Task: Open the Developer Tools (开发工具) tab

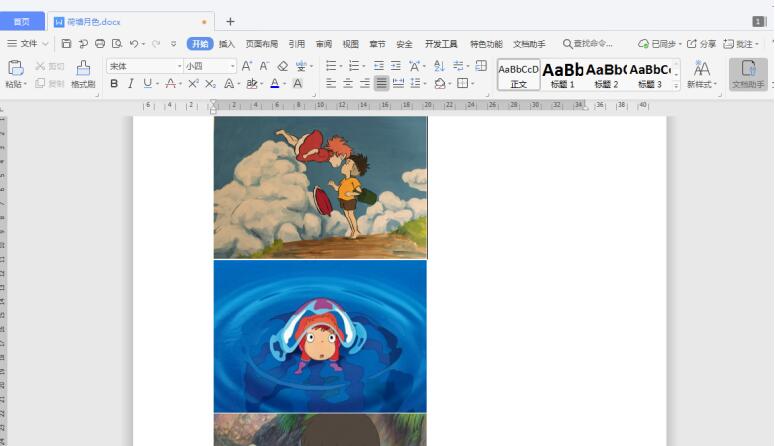Action: click(441, 44)
